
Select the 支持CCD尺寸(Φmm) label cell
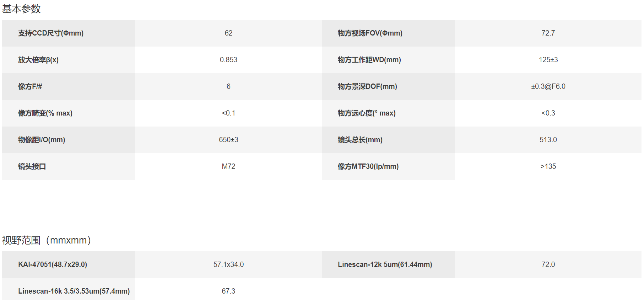coord(69,33)
